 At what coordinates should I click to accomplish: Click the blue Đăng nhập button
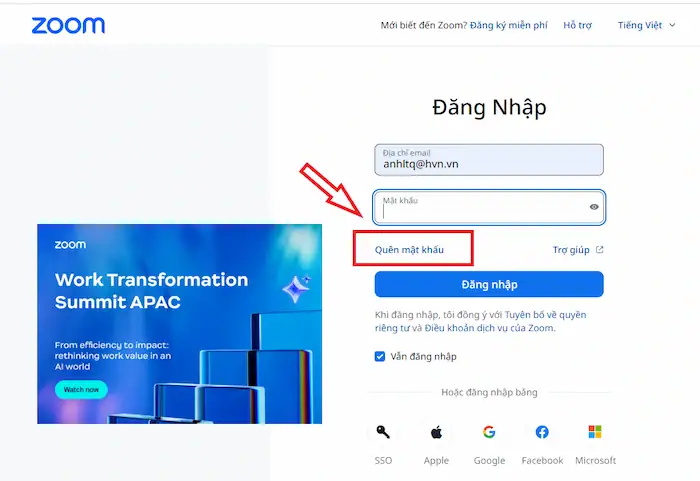(x=489, y=284)
